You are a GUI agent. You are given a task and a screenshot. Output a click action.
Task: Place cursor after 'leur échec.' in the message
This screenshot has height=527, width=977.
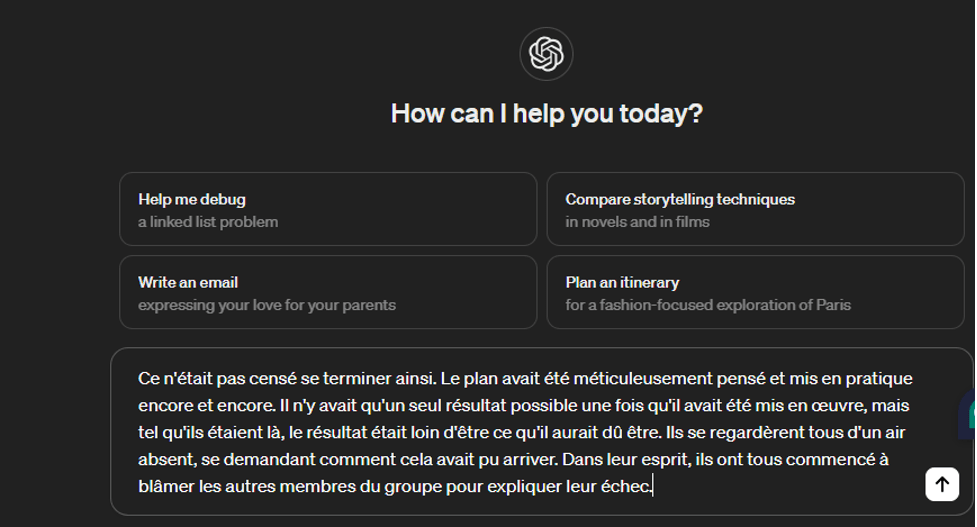point(652,486)
